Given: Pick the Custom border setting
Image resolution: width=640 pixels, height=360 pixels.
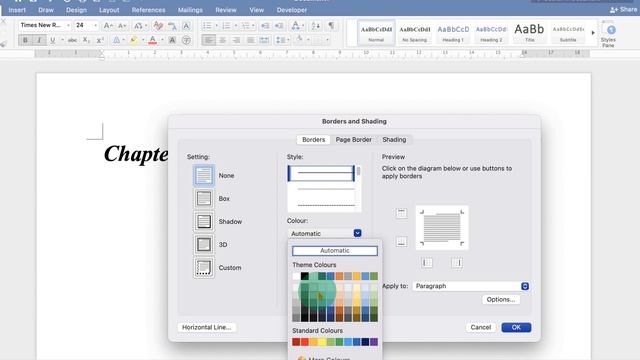Looking at the screenshot, I should point(204,268).
